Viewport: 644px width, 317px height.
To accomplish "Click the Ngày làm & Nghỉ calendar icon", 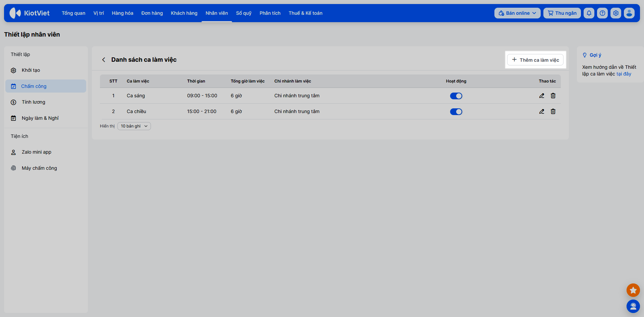I will (13, 118).
